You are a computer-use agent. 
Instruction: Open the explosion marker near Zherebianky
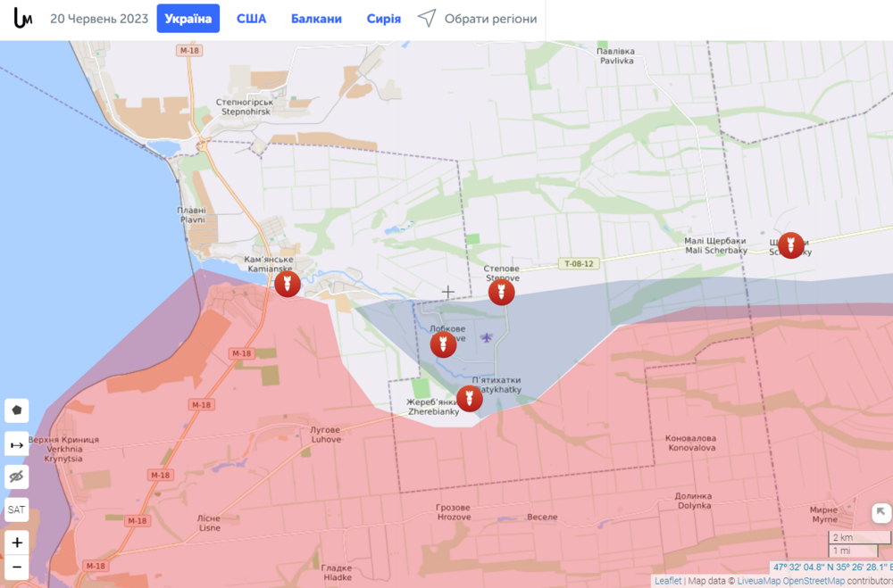(x=469, y=399)
